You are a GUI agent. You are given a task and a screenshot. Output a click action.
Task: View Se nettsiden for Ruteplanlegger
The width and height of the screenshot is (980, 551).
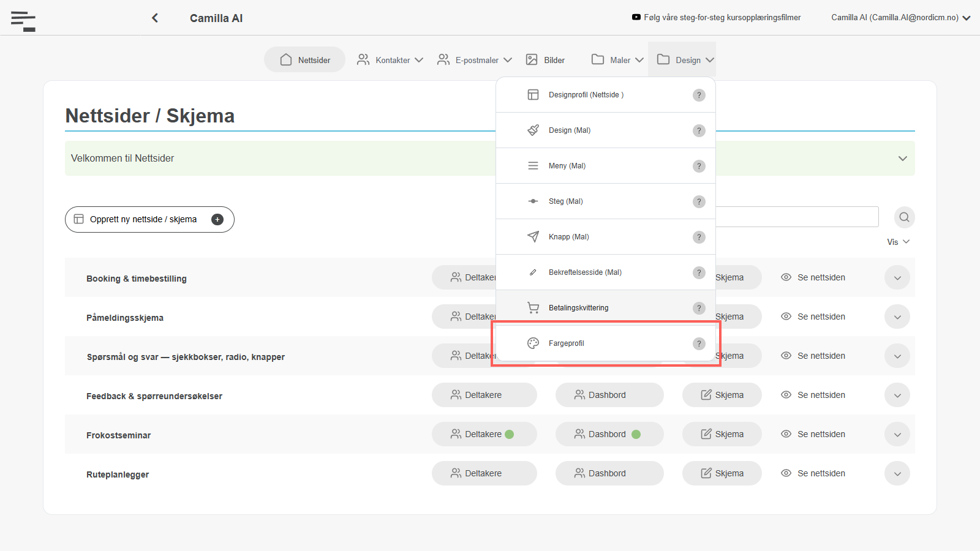point(813,473)
